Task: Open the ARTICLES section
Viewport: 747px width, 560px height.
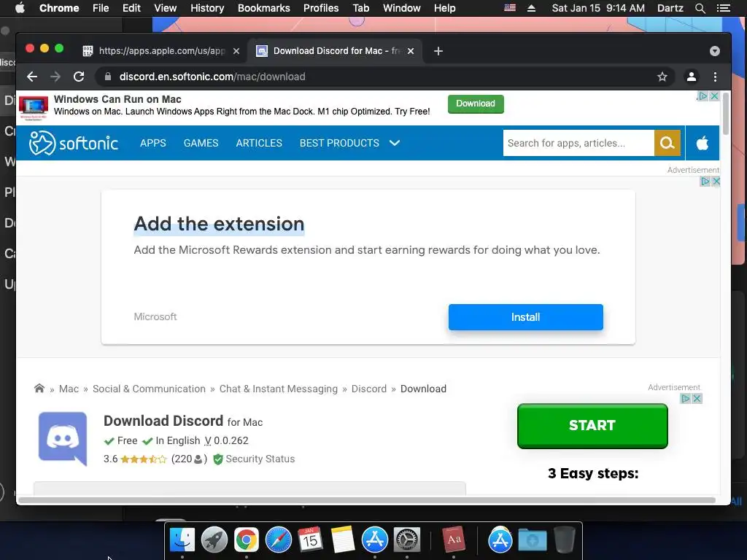Action: click(x=259, y=143)
